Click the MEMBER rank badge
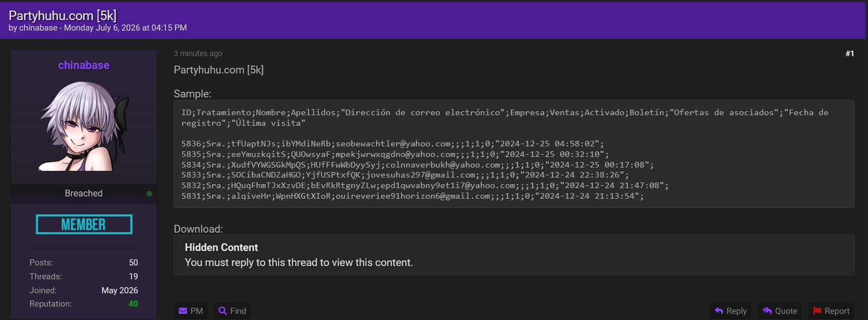Viewport: 868px width, 320px height. [84, 224]
